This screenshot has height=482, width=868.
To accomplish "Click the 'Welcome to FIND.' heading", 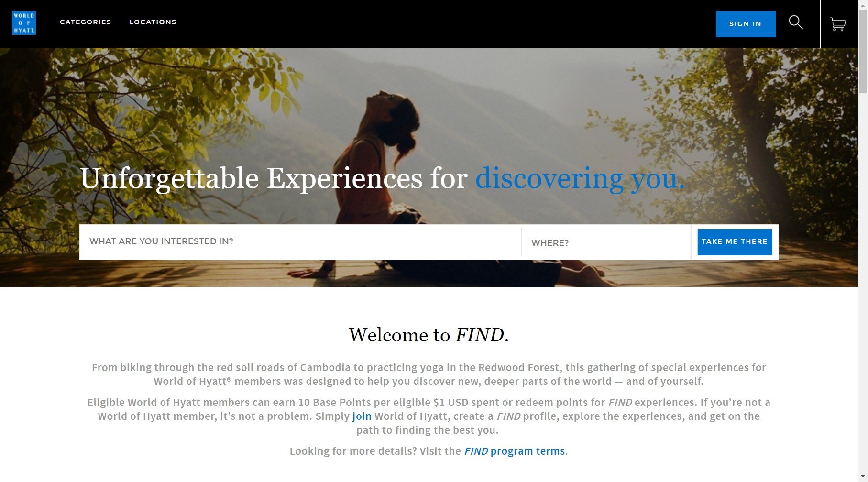I will (x=429, y=335).
